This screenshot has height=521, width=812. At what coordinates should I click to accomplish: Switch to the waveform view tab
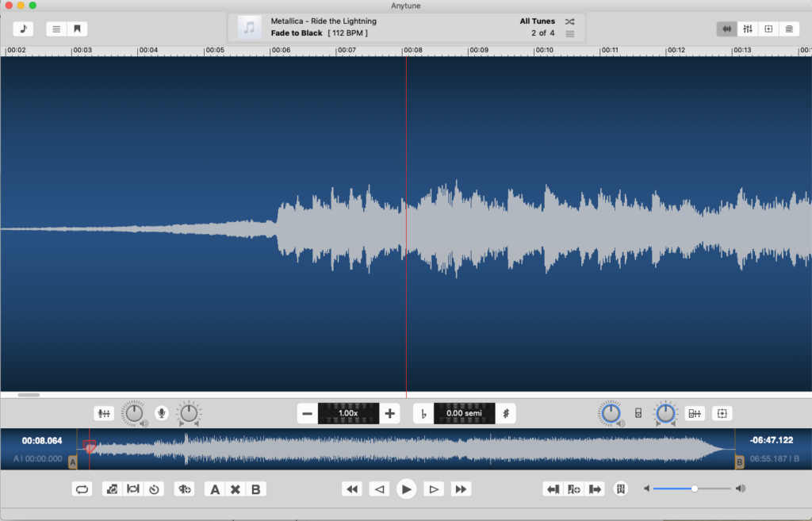point(727,29)
